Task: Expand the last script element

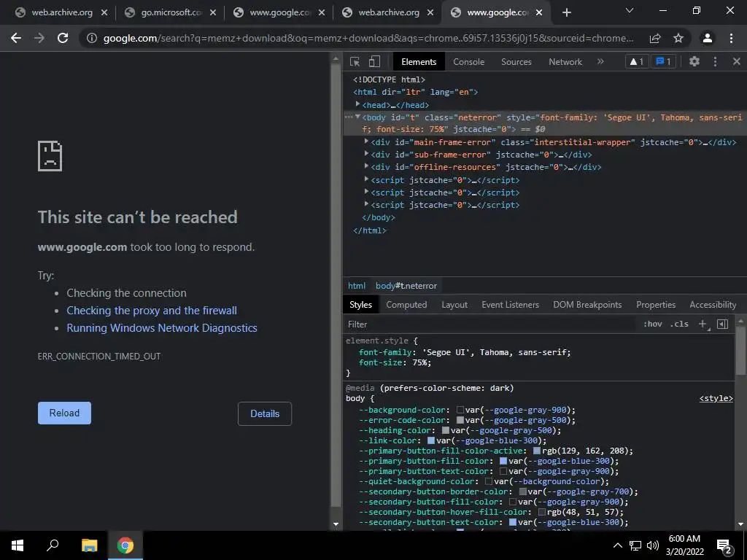Action: 366,204
